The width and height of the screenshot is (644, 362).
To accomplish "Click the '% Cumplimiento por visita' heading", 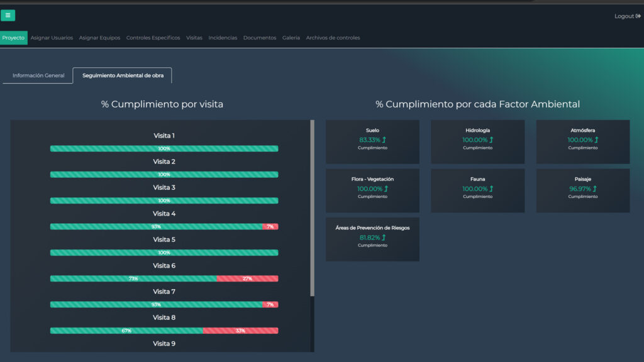I will click(162, 104).
